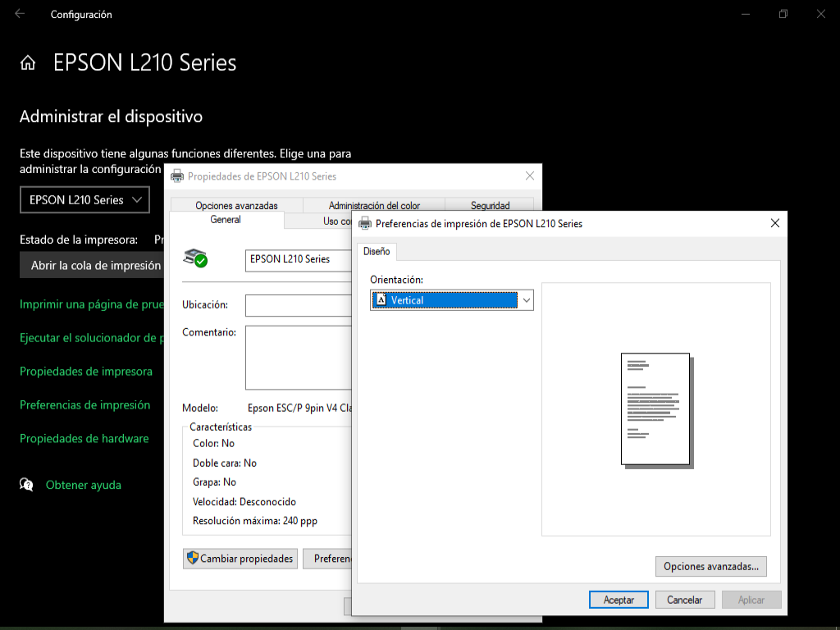
Task: Open Propiedades de hardware link
Action: click(84, 438)
